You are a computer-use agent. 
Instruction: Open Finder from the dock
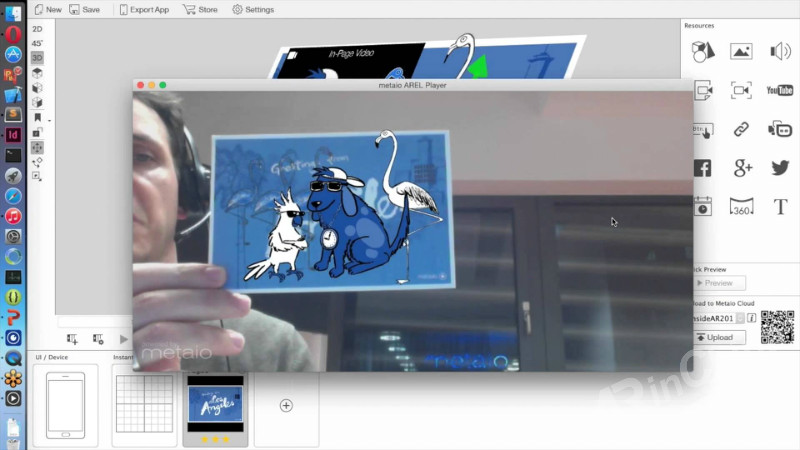[13, 13]
